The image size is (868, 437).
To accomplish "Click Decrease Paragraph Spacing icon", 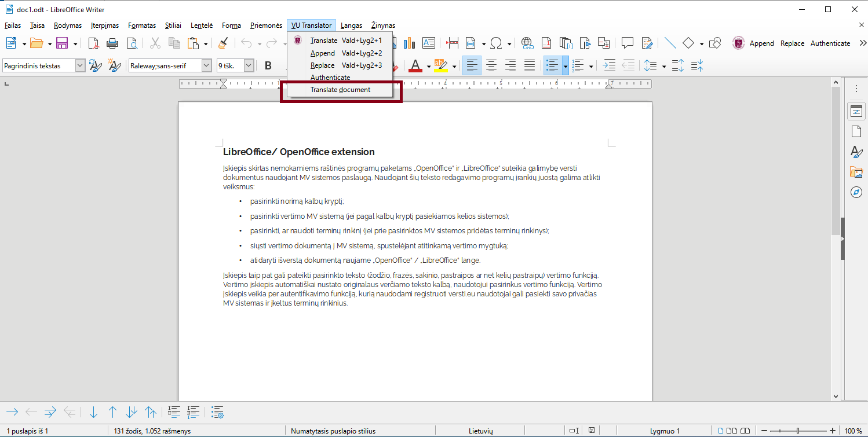I will pos(697,65).
